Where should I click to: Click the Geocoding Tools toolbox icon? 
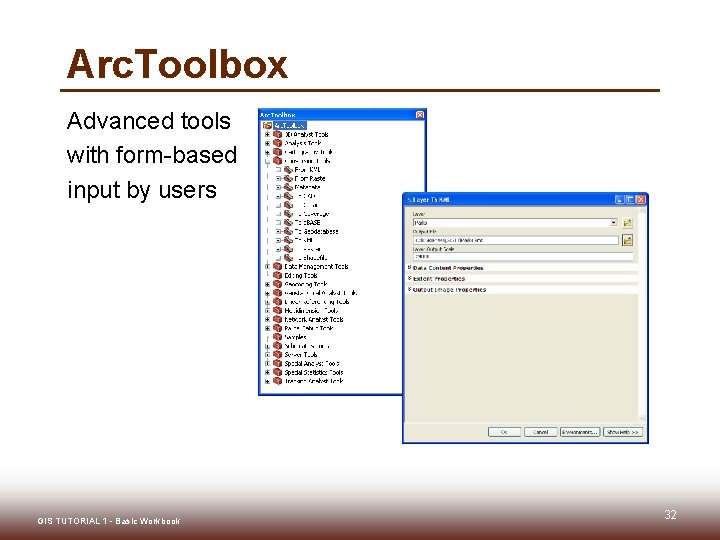tap(277, 284)
